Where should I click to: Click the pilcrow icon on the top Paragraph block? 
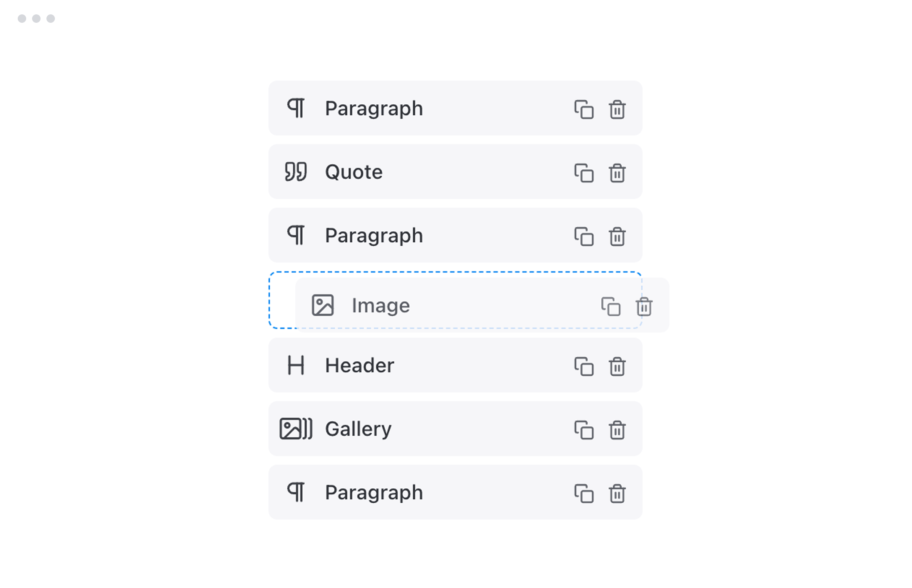click(296, 109)
